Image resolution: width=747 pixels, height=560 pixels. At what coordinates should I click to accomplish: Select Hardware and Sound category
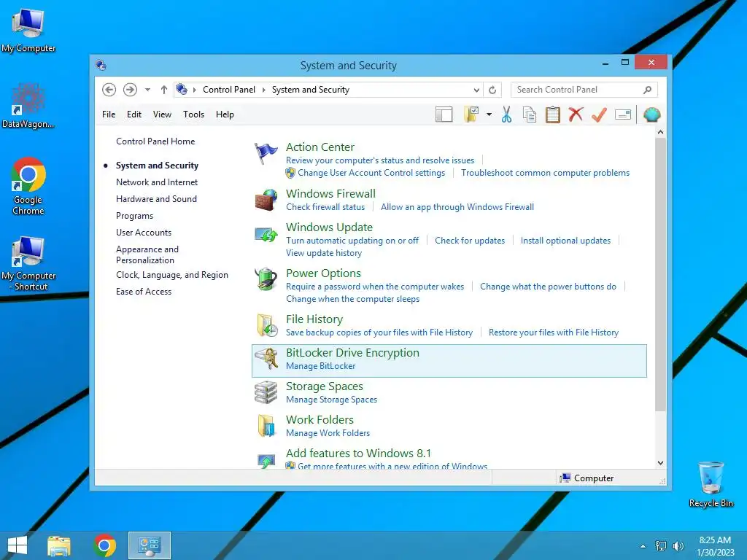156,199
